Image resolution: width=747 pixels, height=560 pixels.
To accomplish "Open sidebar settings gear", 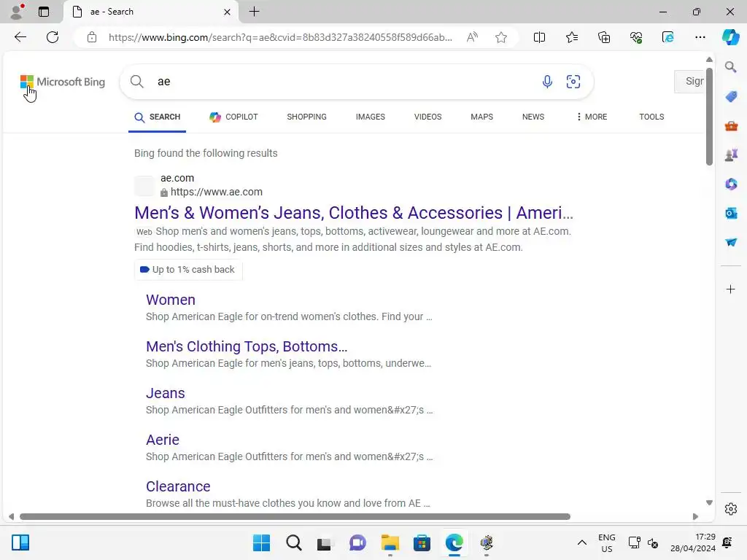I will tap(730, 508).
